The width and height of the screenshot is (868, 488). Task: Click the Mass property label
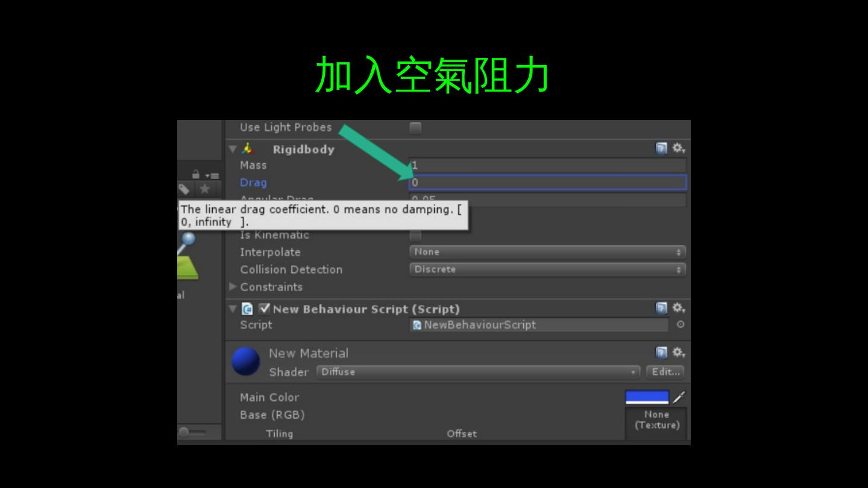coord(253,165)
